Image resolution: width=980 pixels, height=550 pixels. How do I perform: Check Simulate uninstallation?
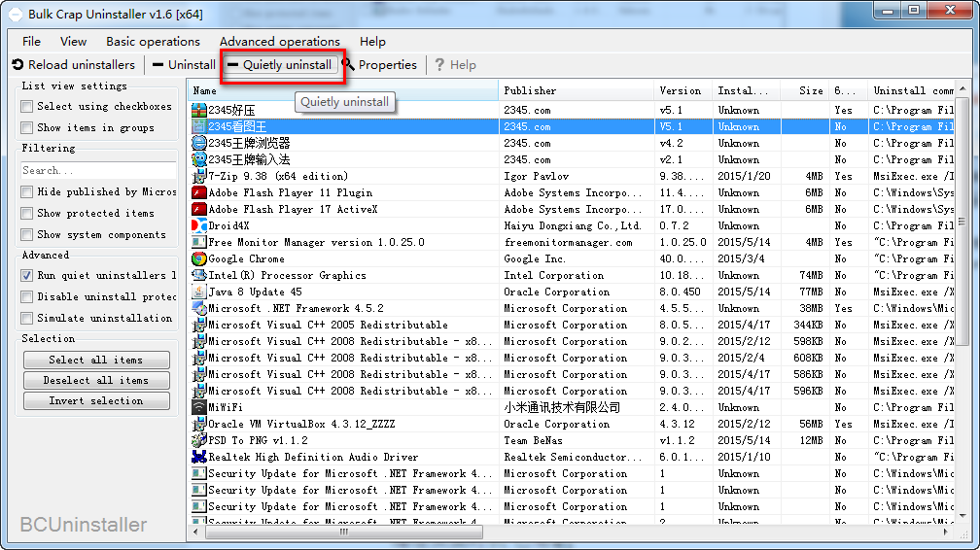(x=27, y=318)
